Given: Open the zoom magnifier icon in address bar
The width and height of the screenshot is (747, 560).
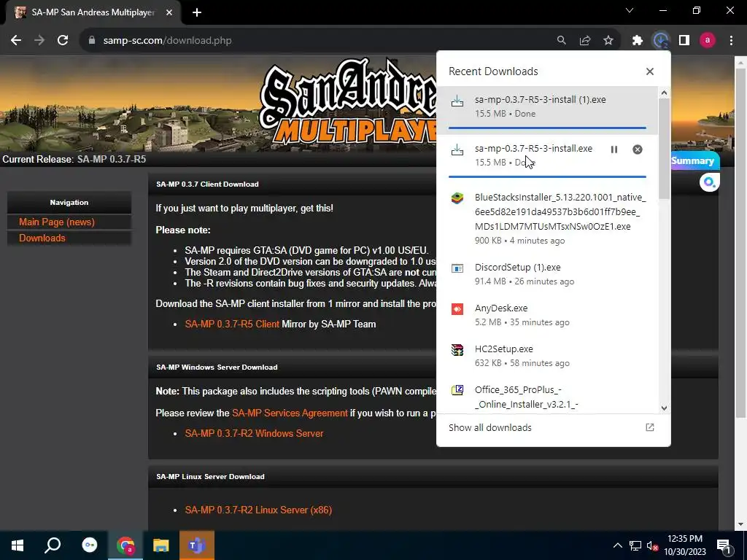Looking at the screenshot, I should (x=562, y=41).
